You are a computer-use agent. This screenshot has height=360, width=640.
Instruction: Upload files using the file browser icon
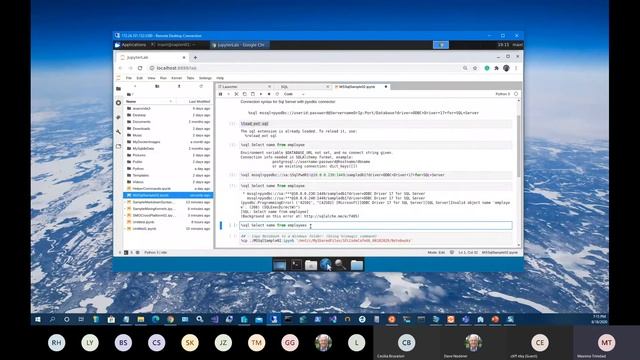click(x=179, y=86)
